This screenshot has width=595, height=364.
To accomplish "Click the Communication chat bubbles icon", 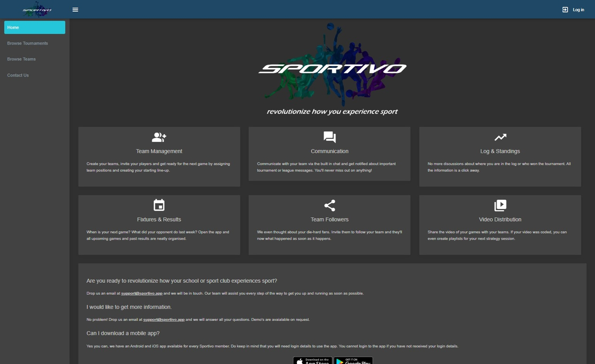I will (x=330, y=137).
